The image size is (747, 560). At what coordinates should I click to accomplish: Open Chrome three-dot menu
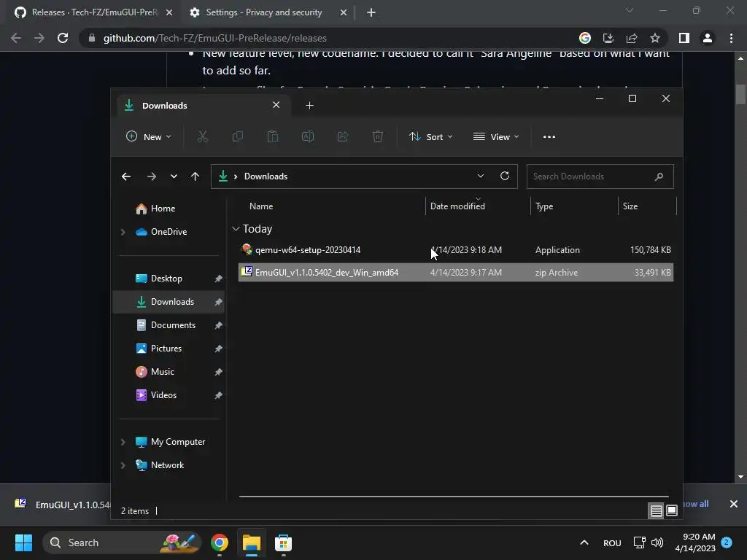pyautogui.click(x=731, y=38)
